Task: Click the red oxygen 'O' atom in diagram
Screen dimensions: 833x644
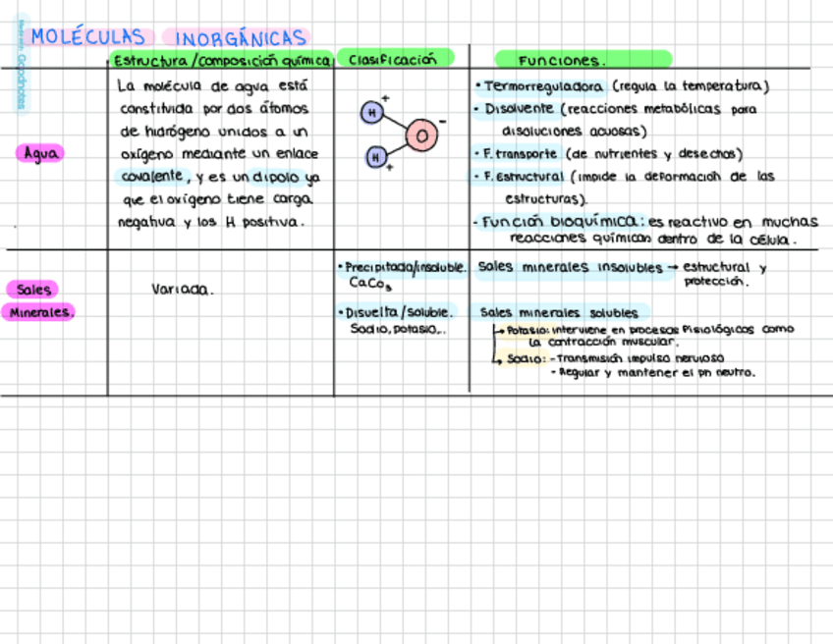Action: pos(421,135)
